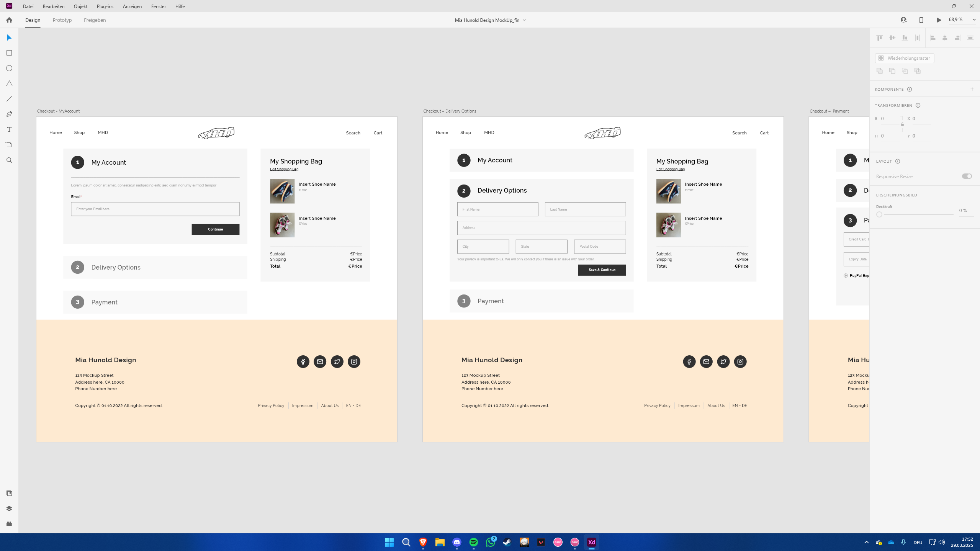
Task: Show hidden icons in the system tray
Action: tap(866, 542)
